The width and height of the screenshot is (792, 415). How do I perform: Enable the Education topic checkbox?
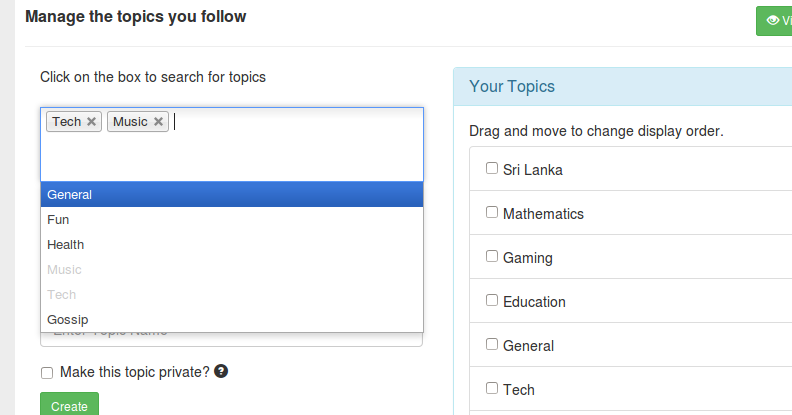(492, 300)
